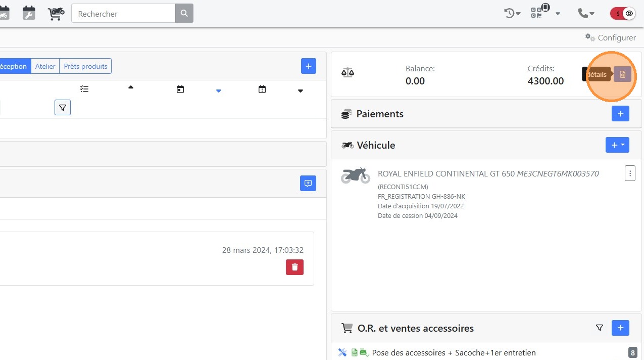This screenshot has height=360, width=644.
Task: Add a new comment with speech-bubble button
Action: (308, 183)
